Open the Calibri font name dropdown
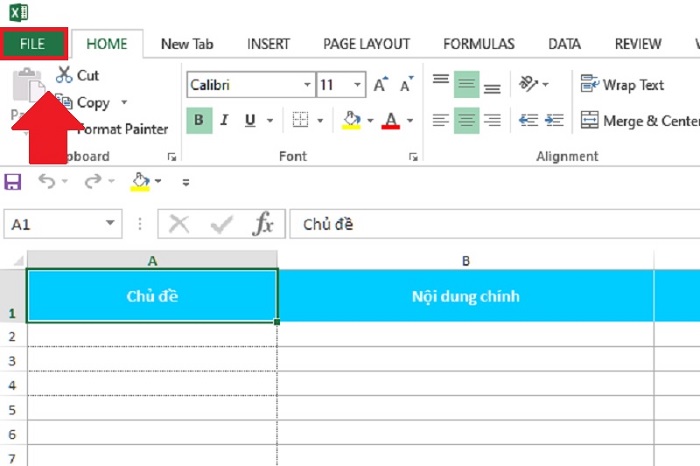This screenshot has height=466, width=700. [x=307, y=85]
